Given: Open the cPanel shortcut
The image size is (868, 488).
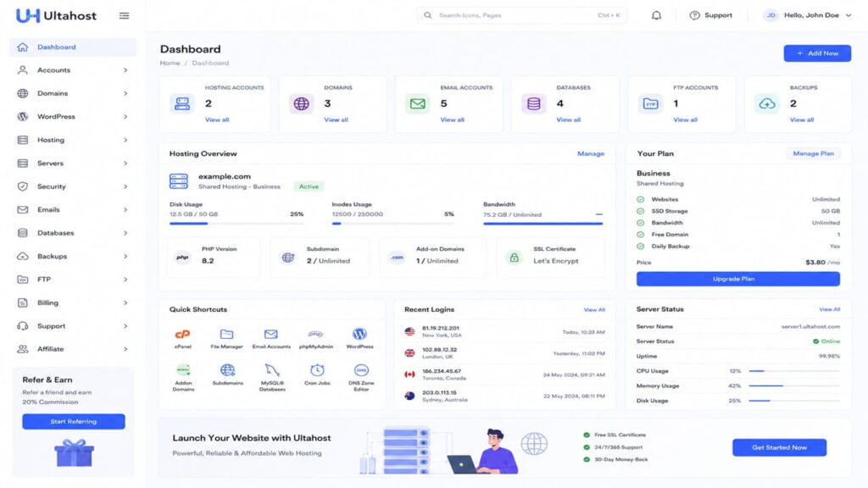Looking at the screenshot, I should click(183, 338).
